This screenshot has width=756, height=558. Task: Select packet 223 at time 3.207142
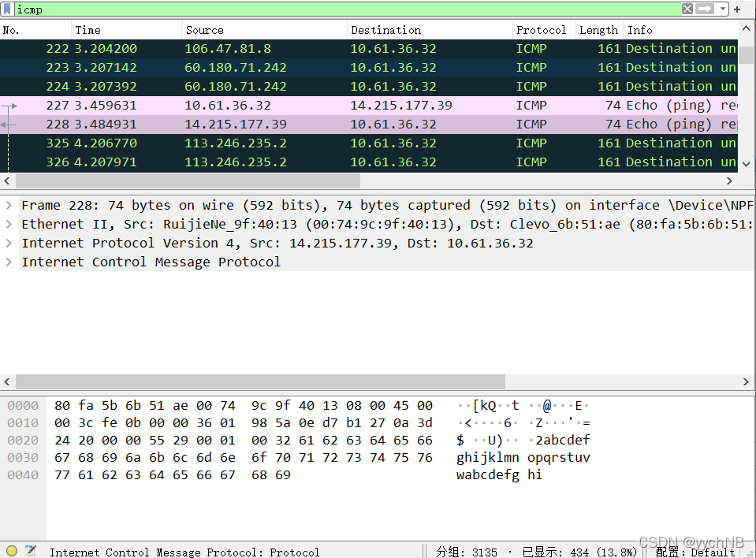click(x=369, y=68)
